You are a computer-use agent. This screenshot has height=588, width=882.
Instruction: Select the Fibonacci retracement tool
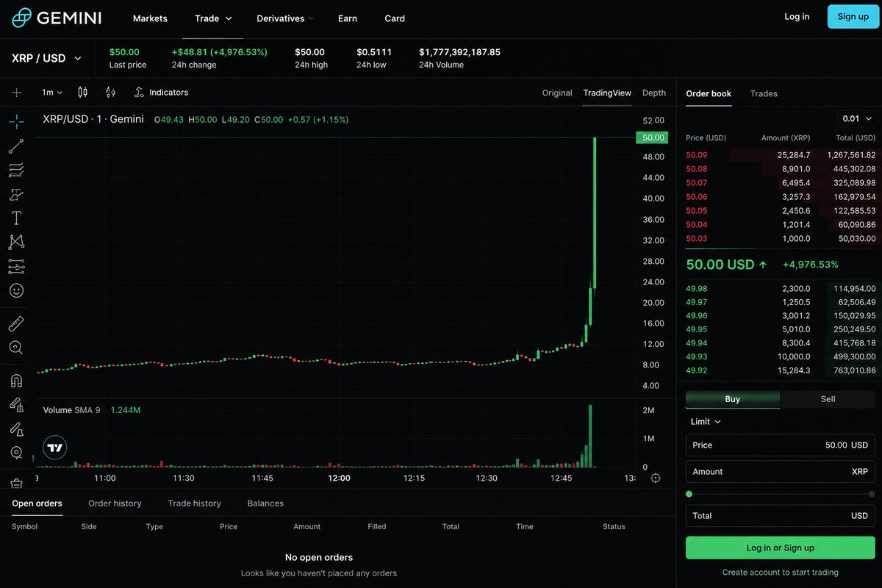coord(16,170)
